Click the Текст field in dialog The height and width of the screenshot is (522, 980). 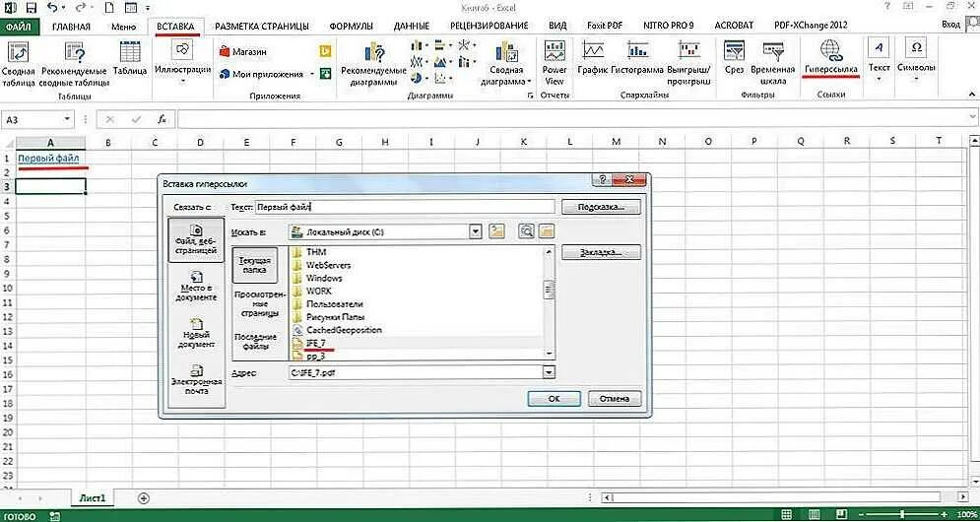click(x=405, y=206)
